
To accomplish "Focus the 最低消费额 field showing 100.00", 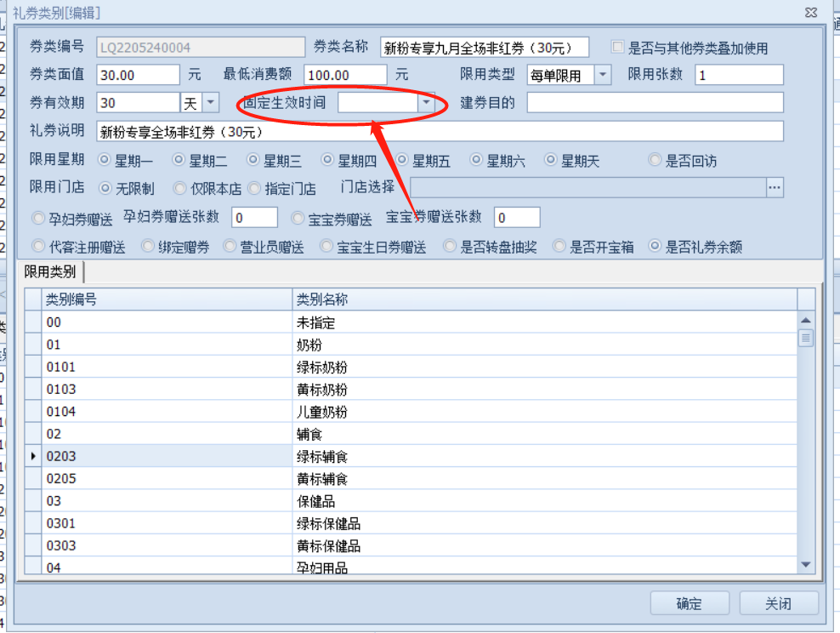I will 345,75.
